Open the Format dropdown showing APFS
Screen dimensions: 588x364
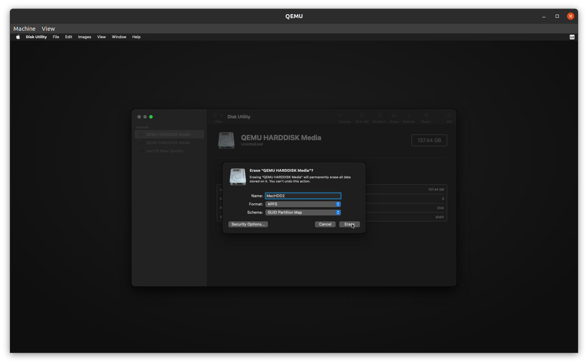click(303, 204)
